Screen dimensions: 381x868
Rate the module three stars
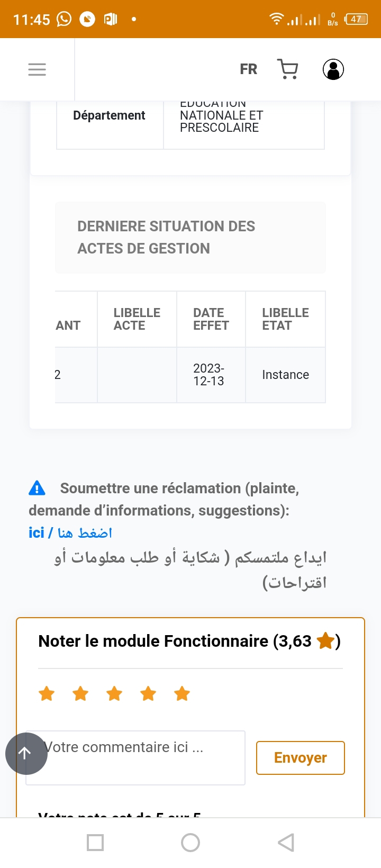114,693
